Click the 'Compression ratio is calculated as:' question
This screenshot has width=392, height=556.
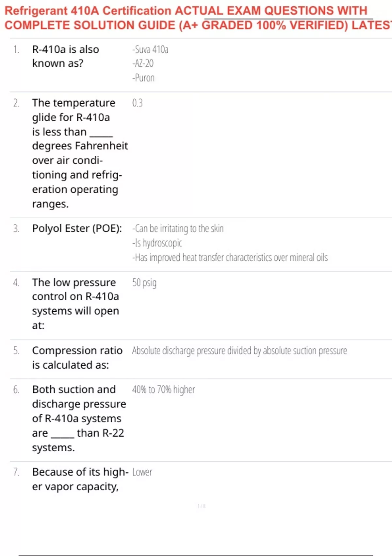(x=77, y=357)
